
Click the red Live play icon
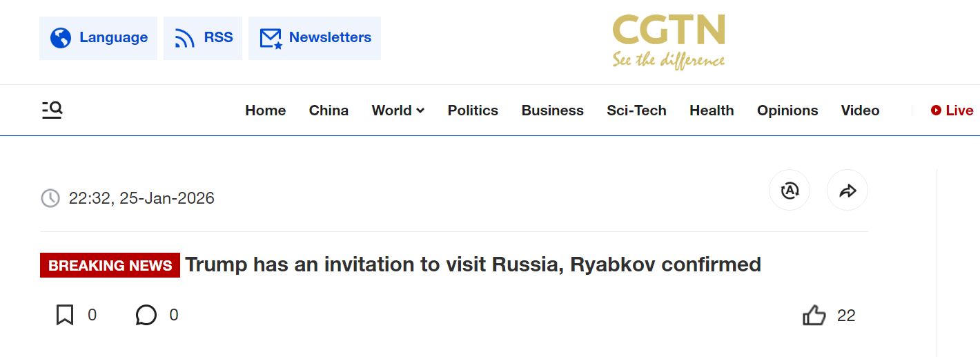click(x=936, y=110)
